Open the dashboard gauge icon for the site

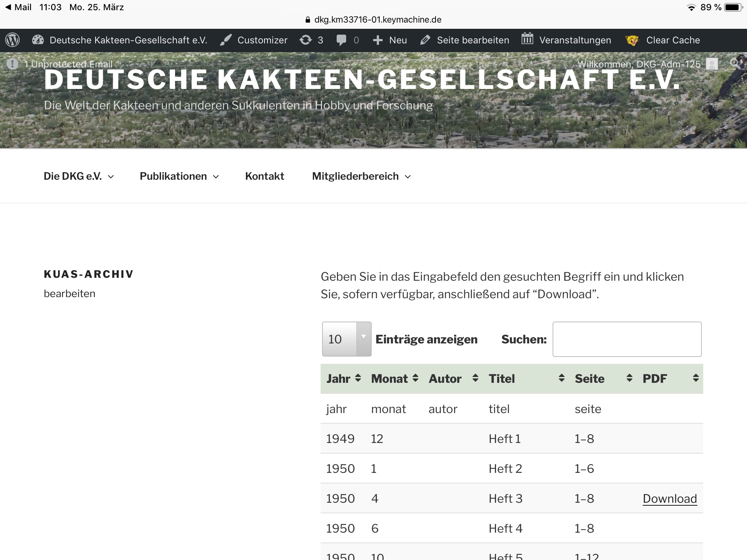pos(38,40)
